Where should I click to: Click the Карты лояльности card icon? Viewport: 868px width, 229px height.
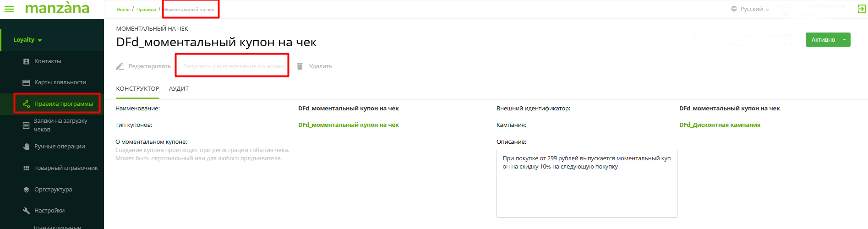(x=26, y=82)
